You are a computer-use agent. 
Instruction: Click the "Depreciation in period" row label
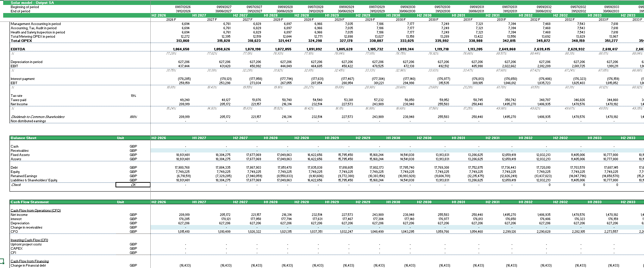26,62
